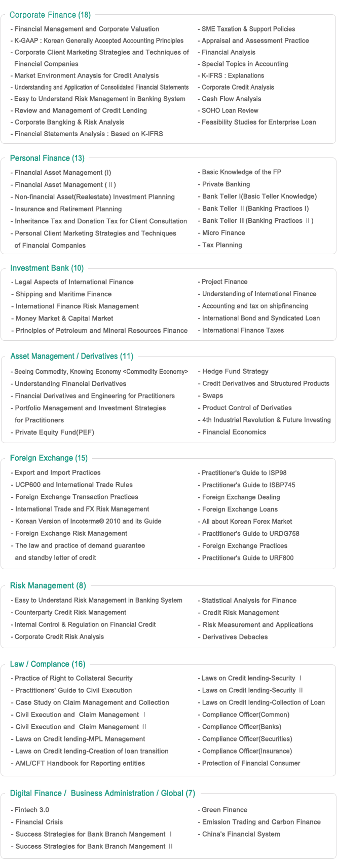
Task: Open the Corporate Finance (18) section heading
Action: click(50, 15)
